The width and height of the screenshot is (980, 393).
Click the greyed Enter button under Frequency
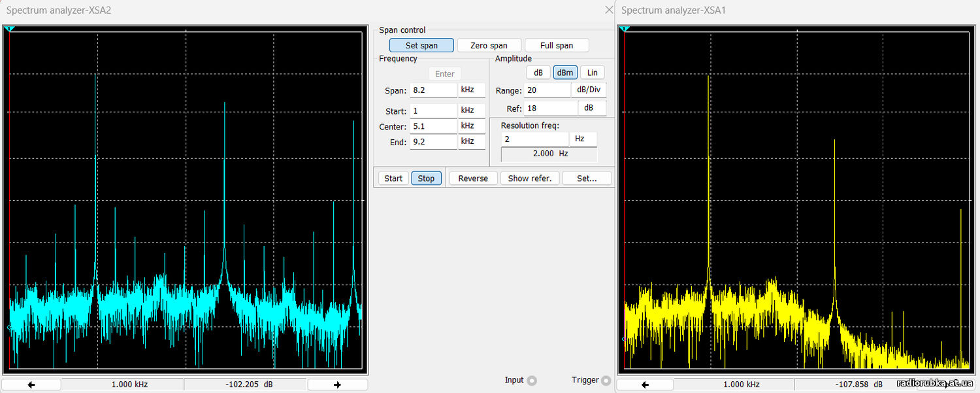pyautogui.click(x=445, y=74)
